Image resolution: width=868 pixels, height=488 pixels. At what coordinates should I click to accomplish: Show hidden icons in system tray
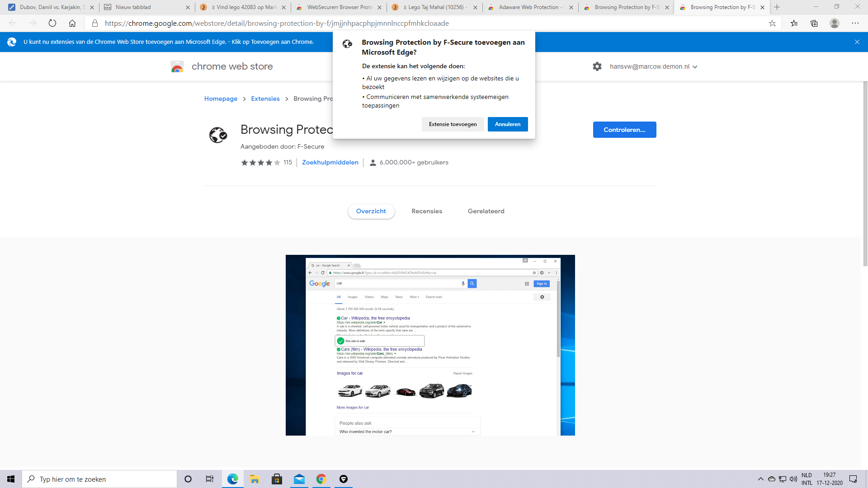tap(760, 479)
